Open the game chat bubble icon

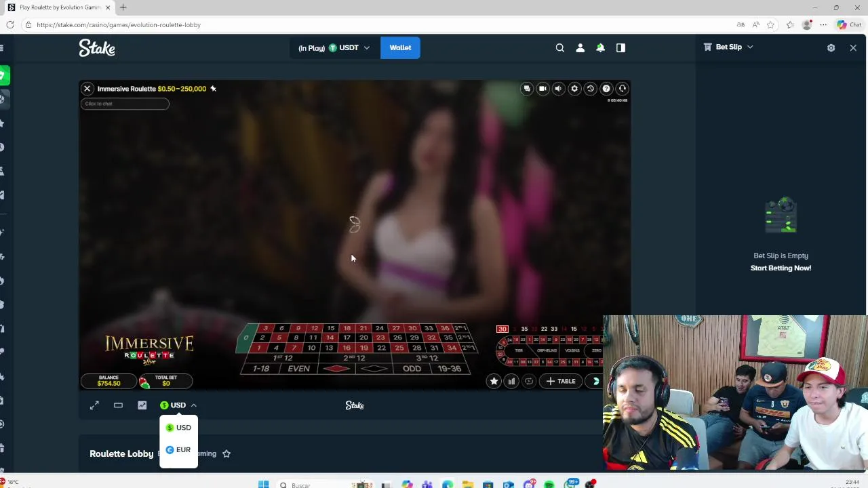(x=527, y=89)
